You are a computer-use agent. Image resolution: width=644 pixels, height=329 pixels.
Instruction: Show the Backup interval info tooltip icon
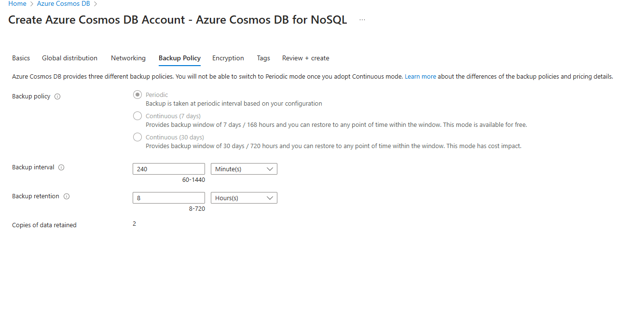(x=61, y=167)
